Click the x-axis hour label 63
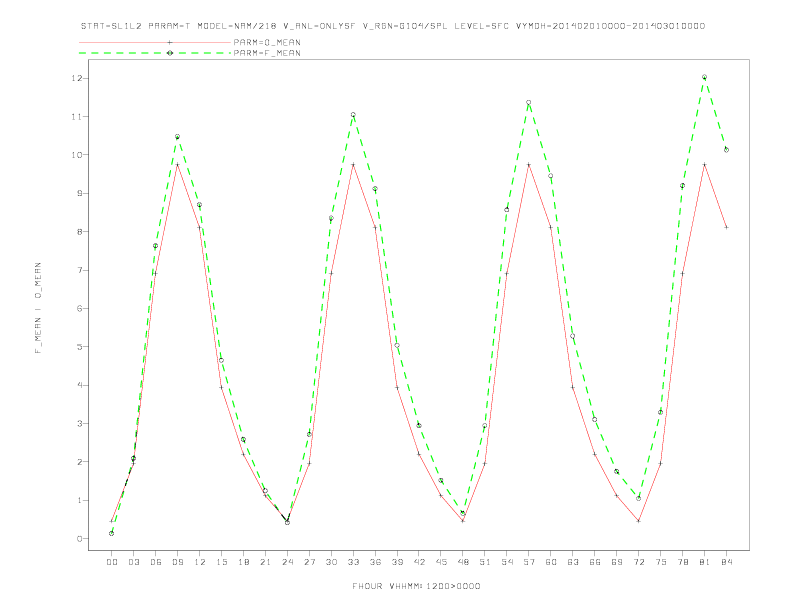The height and width of the screenshot is (612, 792). click(573, 562)
